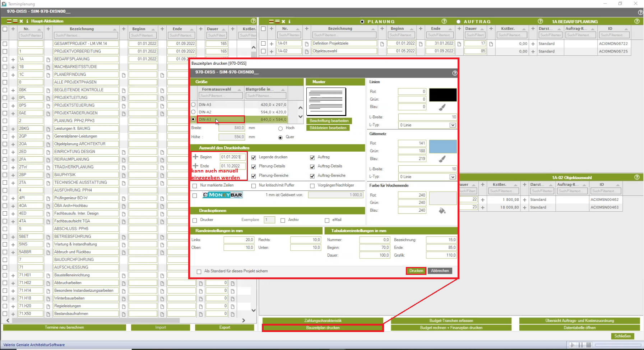Click Beschriftung bearbeiten button
This screenshot has width=644, height=350.
(x=329, y=121)
